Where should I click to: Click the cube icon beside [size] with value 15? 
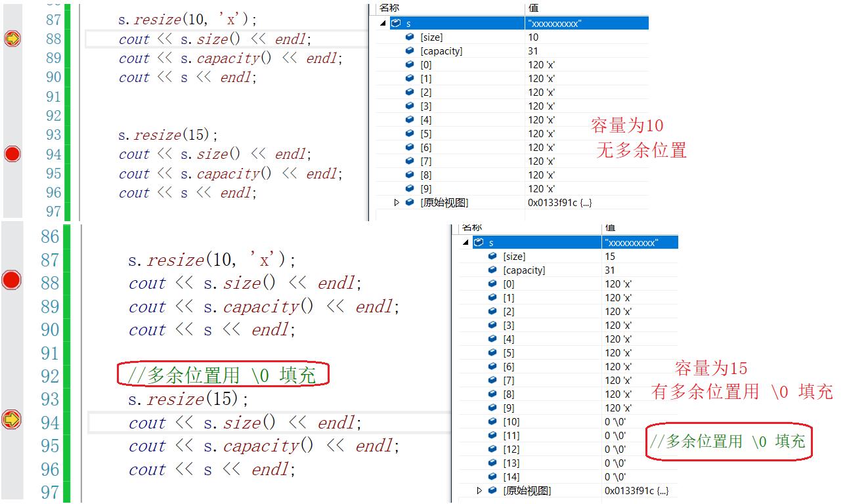point(492,256)
